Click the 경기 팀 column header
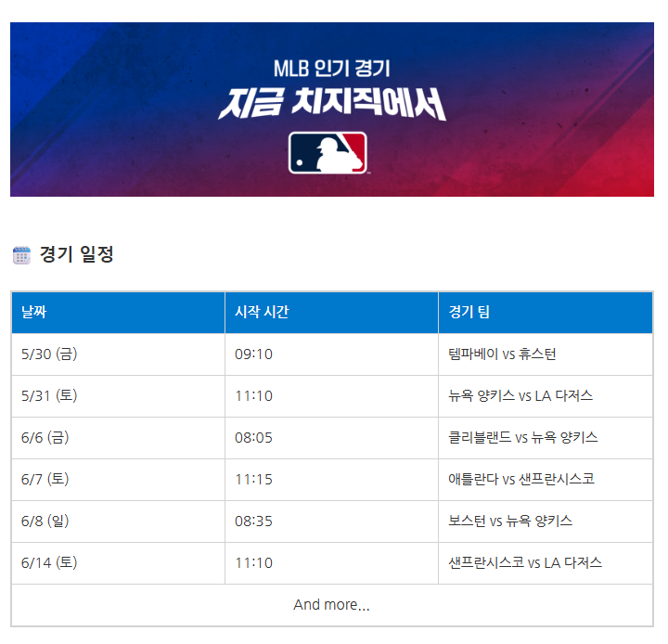This screenshot has width=668, height=644. pyautogui.click(x=546, y=312)
